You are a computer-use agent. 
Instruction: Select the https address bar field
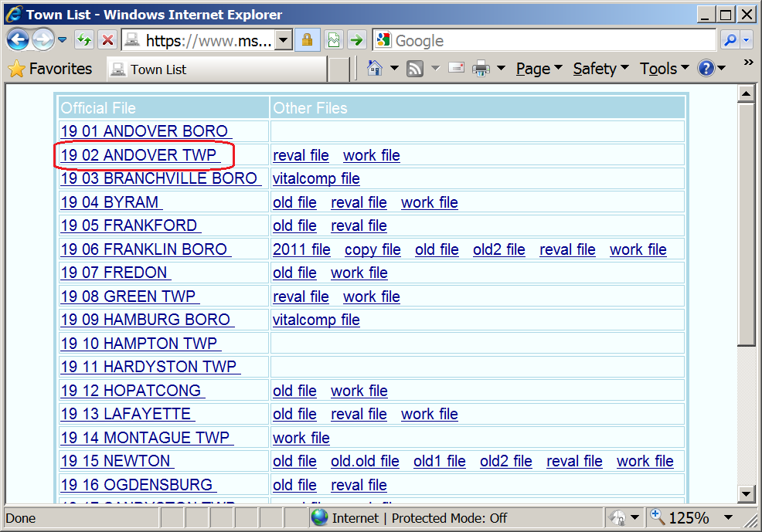coord(198,40)
